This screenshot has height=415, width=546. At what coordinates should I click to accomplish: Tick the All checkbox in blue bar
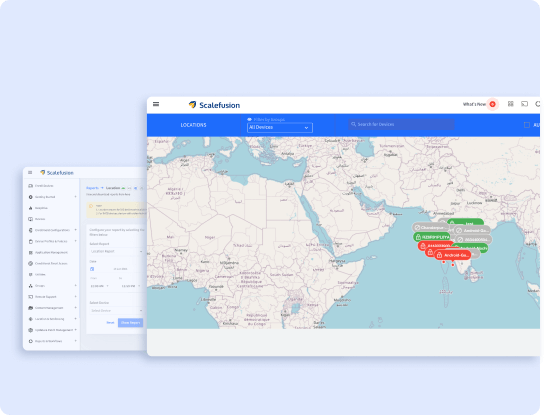(527, 125)
